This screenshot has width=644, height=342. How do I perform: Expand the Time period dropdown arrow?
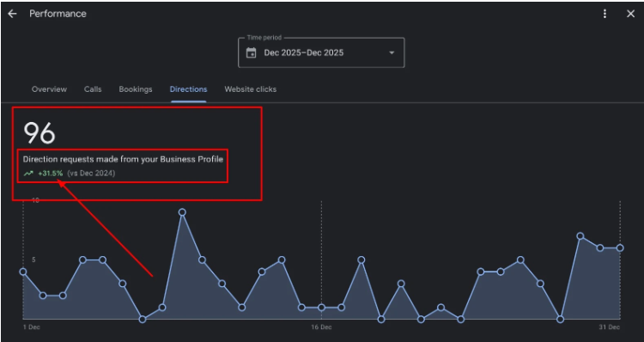pyautogui.click(x=392, y=52)
